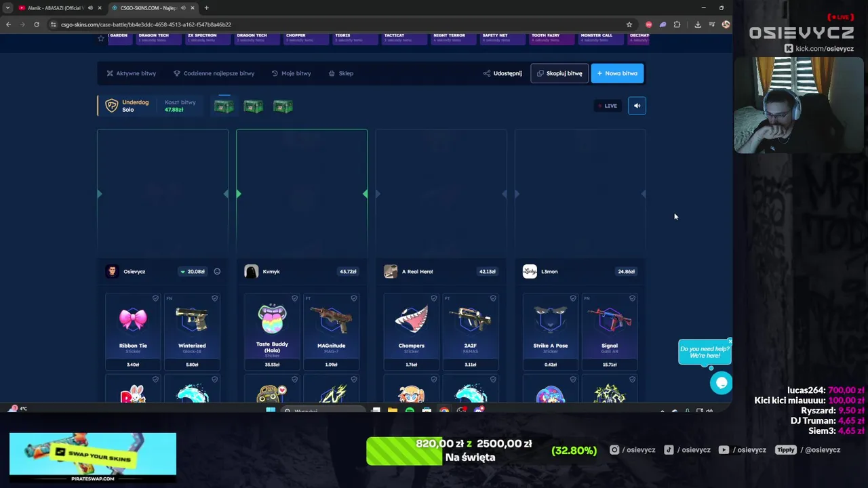Open the Ribbon Tie sticker item
Viewport: 868px width, 488px height.
[133, 331]
